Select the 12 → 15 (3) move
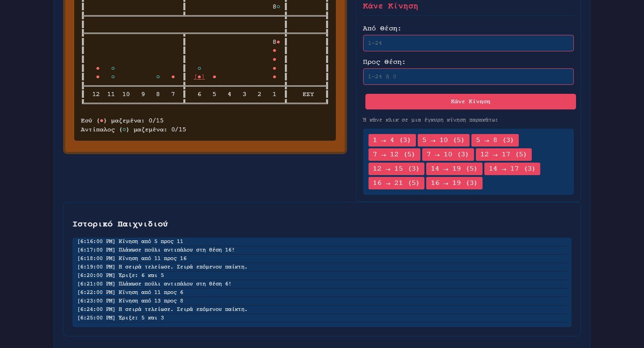The width and height of the screenshot is (644, 348). point(396,169)
